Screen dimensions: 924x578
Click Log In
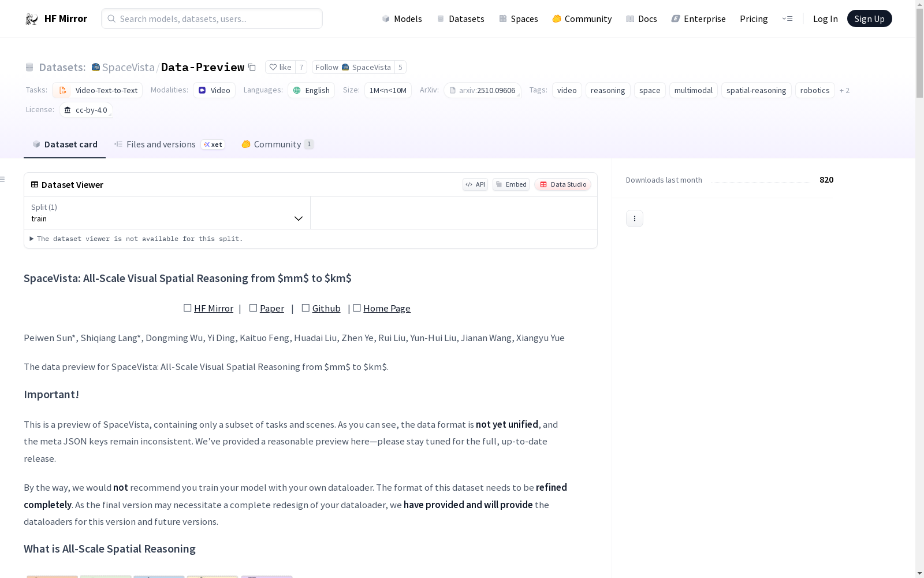click(x=825, y=18)
